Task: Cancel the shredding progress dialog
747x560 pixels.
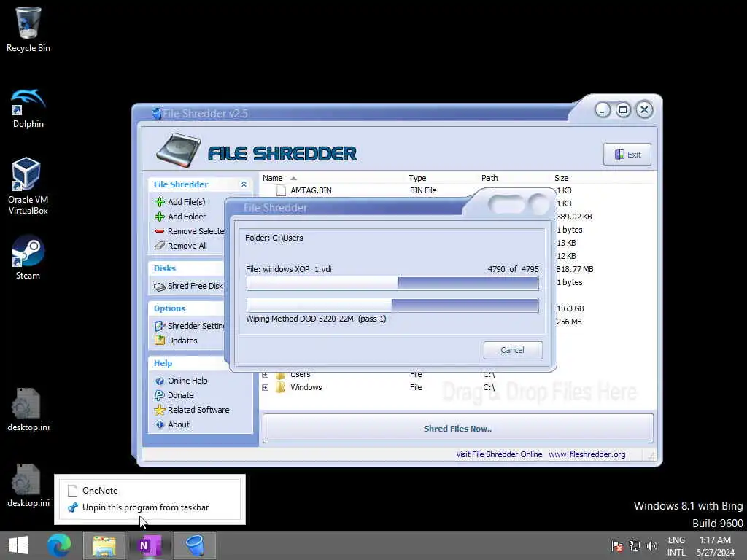Action: click(x=513, y=350)
